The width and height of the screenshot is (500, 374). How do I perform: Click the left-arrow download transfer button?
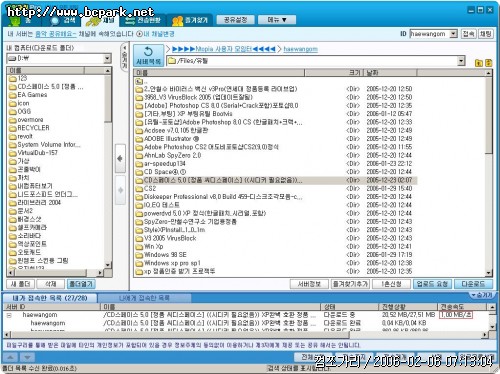120,158
